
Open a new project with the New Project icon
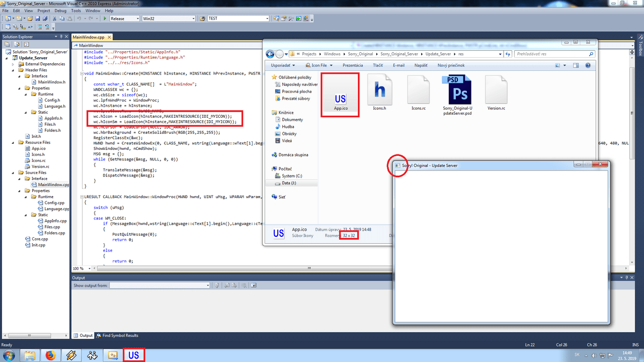pos(7,18)
